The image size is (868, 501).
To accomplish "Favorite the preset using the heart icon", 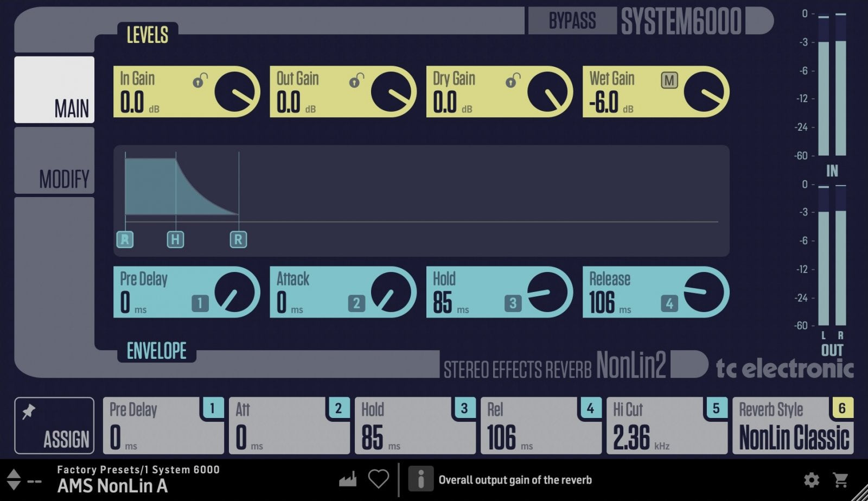I will (379, 480).
